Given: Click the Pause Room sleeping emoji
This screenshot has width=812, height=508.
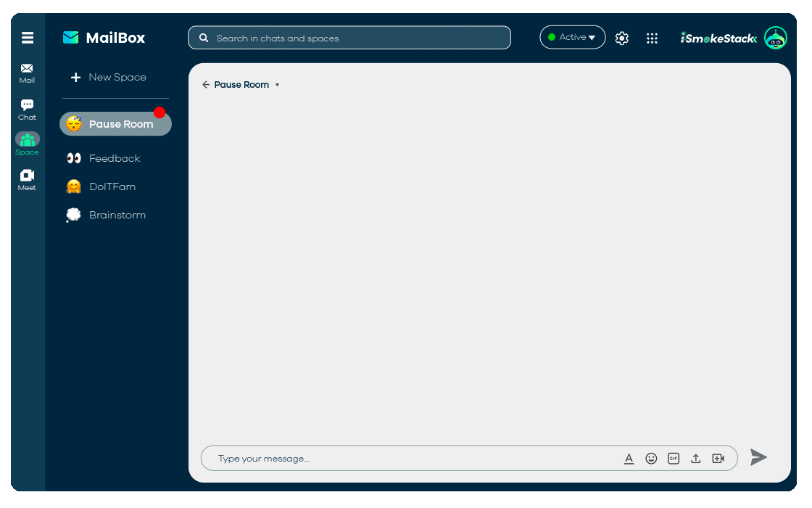Looking at the screenshot, I should point(74,123).
